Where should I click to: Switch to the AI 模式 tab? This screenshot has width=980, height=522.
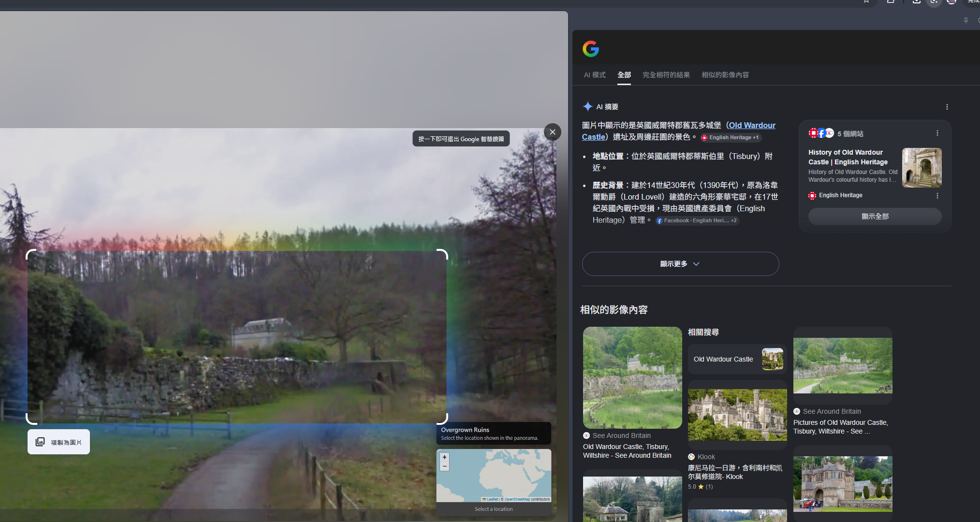tap(595, 75)
